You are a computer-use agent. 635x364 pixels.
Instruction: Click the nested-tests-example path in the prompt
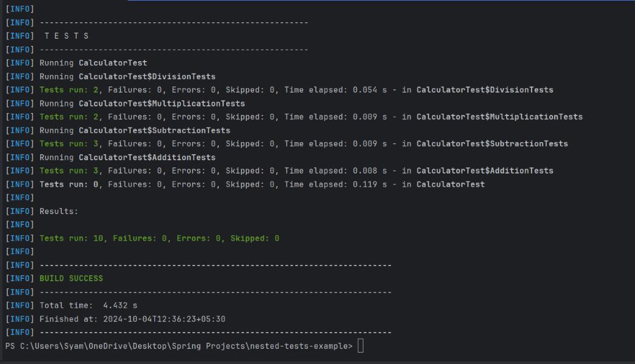click(x=299, y=346)
